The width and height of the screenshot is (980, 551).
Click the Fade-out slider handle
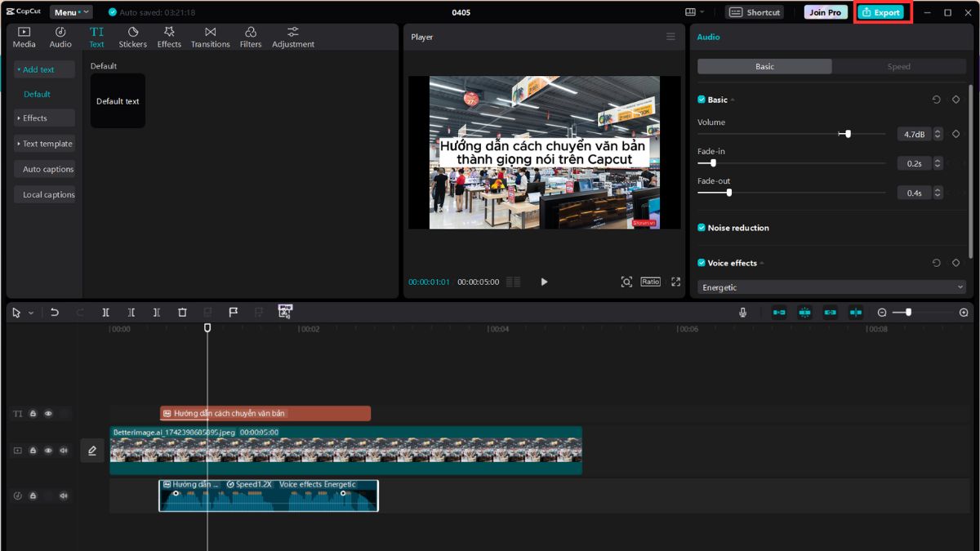728,193
